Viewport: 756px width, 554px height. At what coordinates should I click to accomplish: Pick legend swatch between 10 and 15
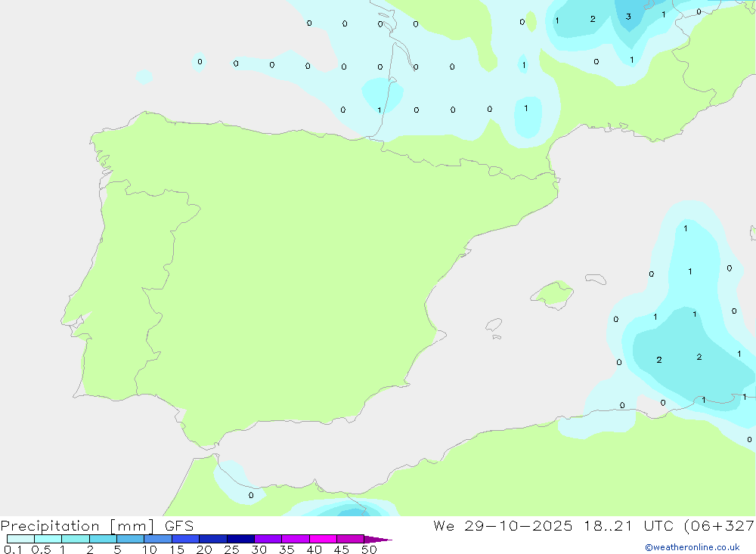(x=158, y=539)
